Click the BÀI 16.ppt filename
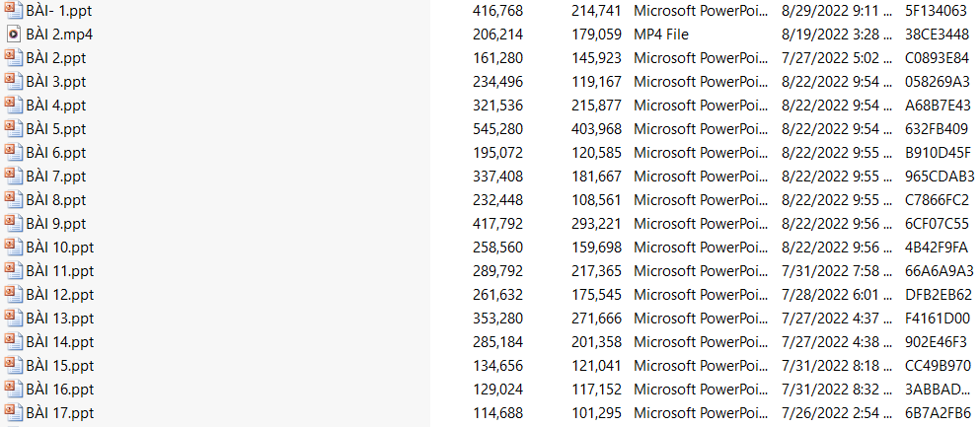The width and height of the screenshot is (980, 427). 60,389
